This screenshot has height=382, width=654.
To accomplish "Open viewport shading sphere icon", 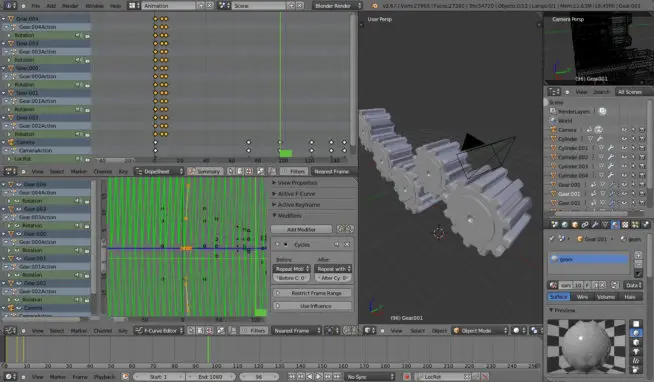I will 516,331.
